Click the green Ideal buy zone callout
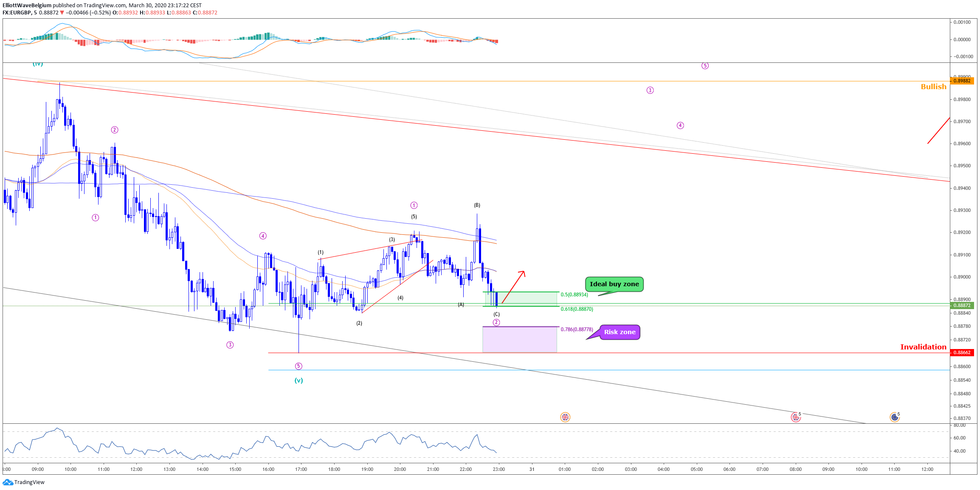 coord(614,284)
